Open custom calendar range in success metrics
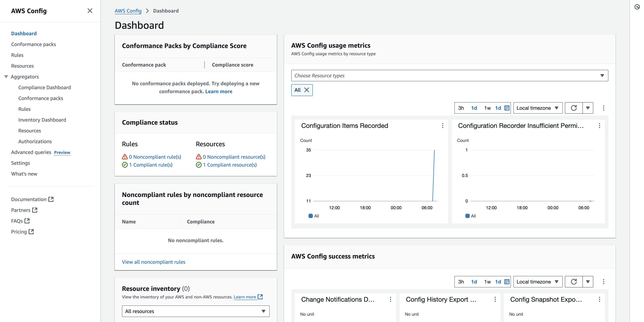 pos(507,282)
